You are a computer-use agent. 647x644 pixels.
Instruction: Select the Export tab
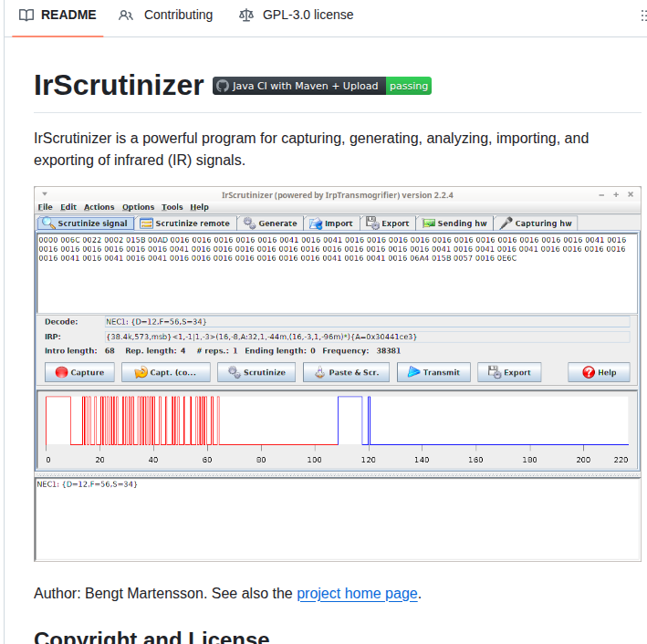(388, 223)
